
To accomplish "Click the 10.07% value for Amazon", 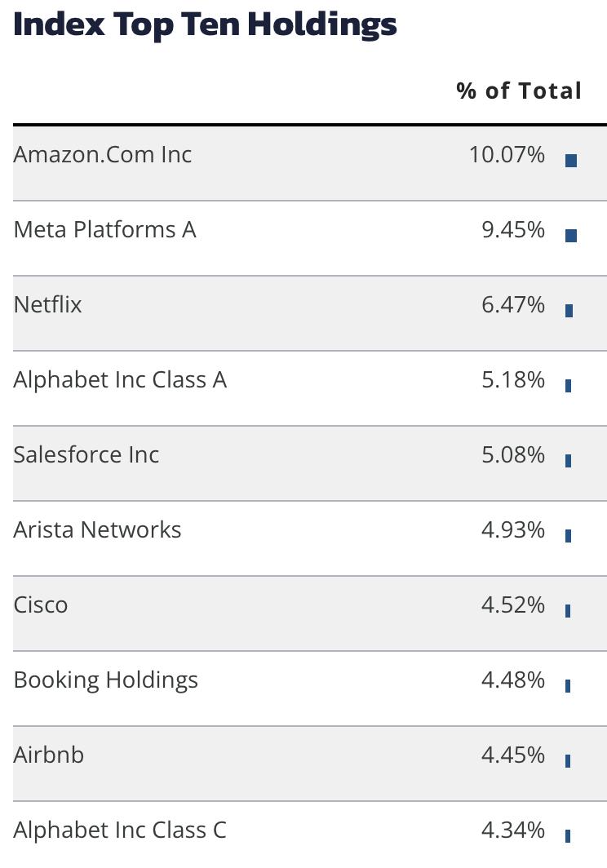I will pos(507,154).
